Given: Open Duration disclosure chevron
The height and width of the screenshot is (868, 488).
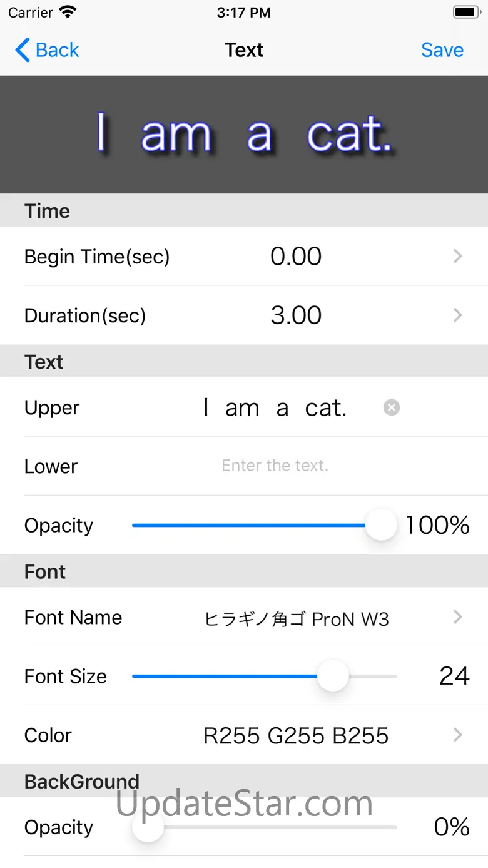Looking at the screenshot, I should tap(457, 315).
